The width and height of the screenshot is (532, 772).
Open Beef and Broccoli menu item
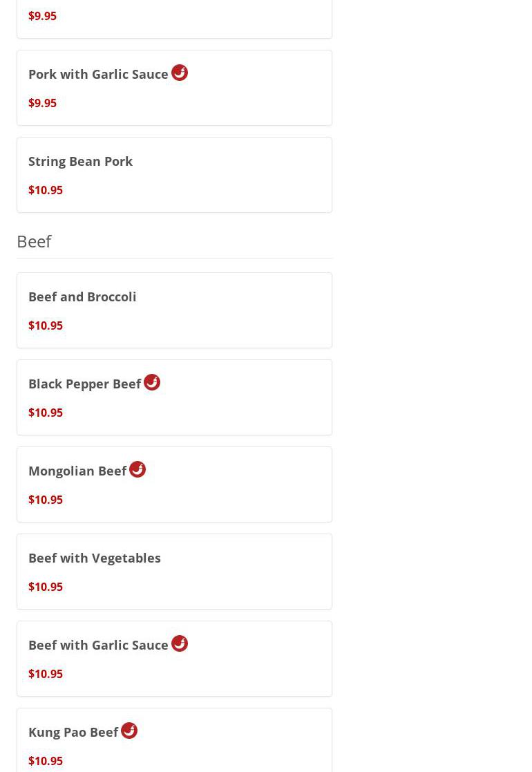click(x=82, y=296)
